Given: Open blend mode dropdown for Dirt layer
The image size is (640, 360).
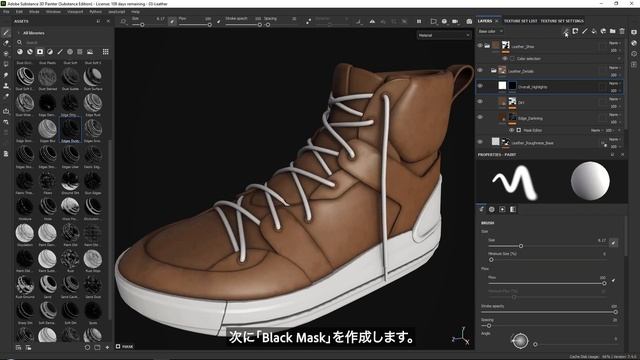Looking at the screenshot, I should pos(614,99).
